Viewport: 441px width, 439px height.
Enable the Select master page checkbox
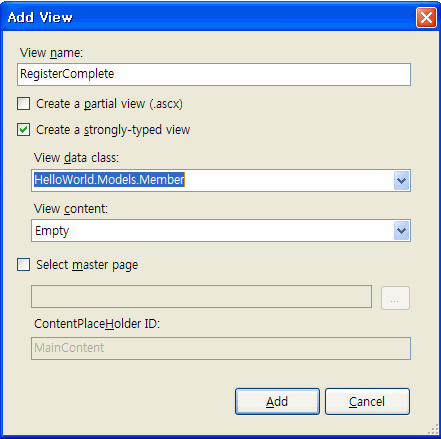click(x=24, y=265)
